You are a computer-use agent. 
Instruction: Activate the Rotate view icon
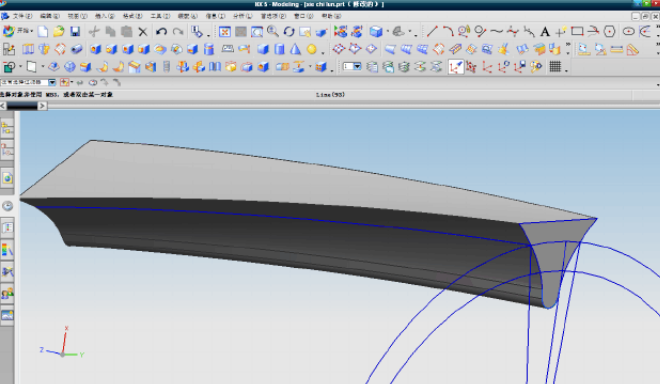[x=289, y=32]
